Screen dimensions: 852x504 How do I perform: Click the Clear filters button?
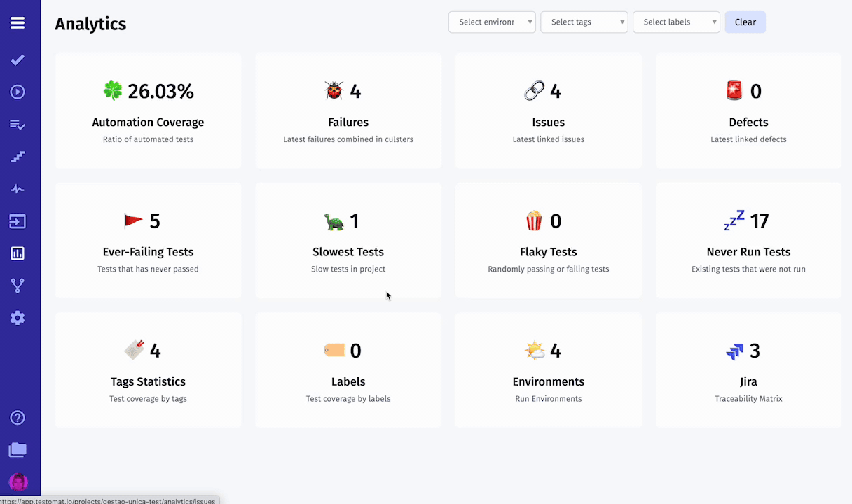coord(745,22)
